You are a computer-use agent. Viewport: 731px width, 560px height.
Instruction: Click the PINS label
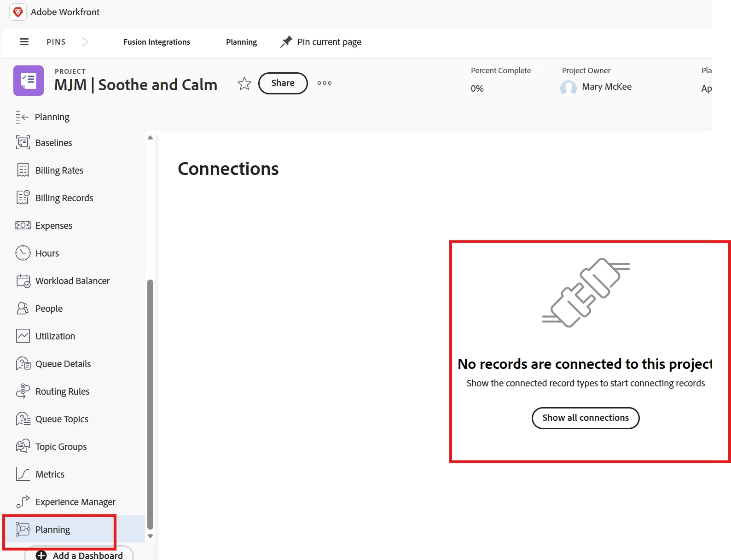point(56,42)
